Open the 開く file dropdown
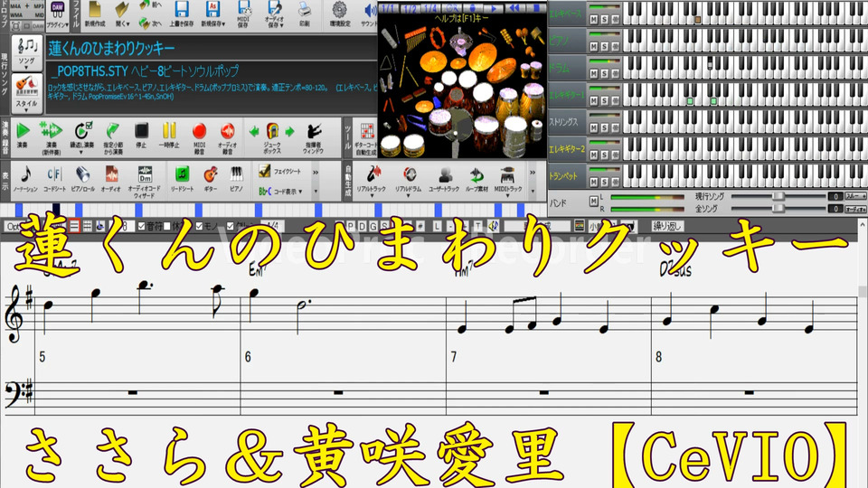Screen dimensions: 868x488 [x=122, y=14]
